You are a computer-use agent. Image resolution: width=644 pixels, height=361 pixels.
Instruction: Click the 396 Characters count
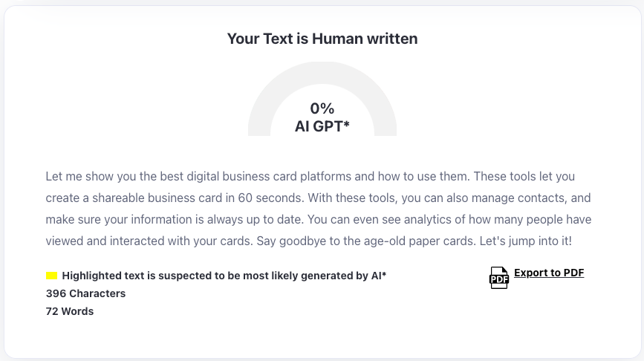(x=86, y=293)
